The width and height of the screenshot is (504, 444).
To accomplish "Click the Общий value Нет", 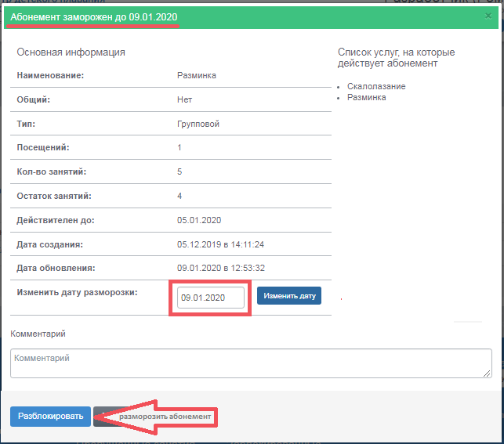I will [x=184, y=99].
